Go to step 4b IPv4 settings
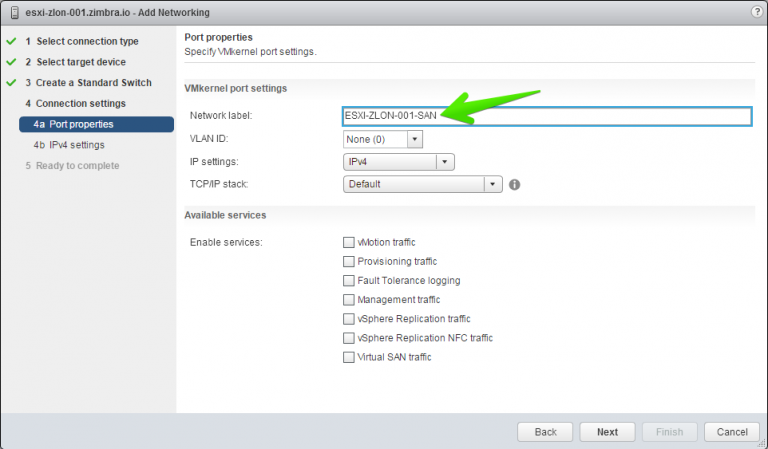768x449 pixels. [69, 145]
